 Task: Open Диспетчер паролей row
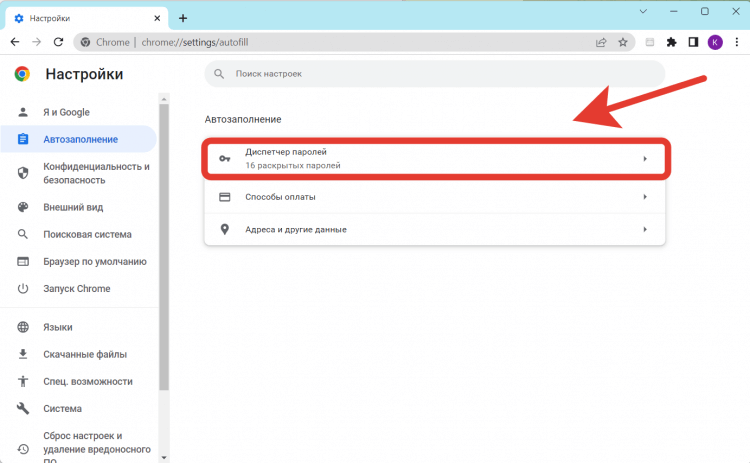pyautogui.click(x=436, y=159)
